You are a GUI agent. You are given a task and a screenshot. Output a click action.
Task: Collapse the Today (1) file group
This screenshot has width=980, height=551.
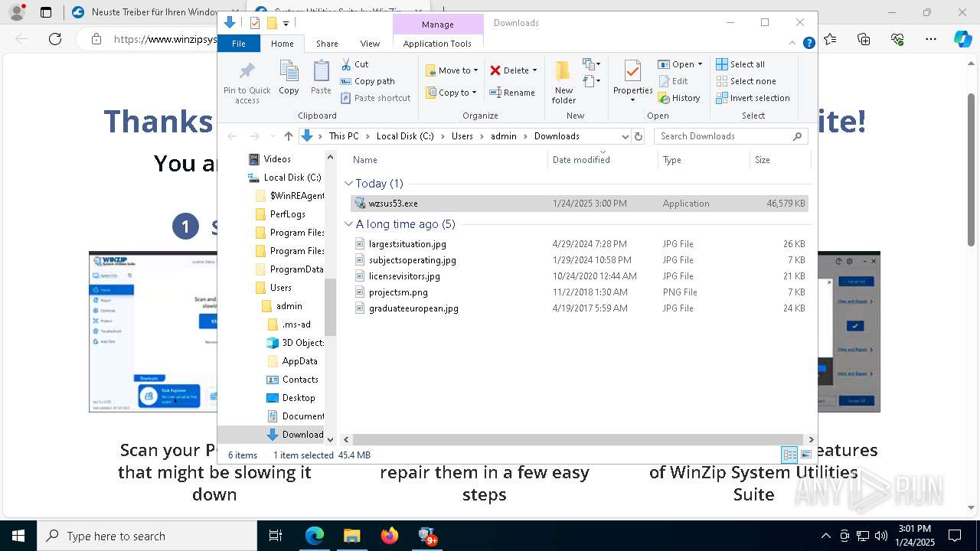click(349, 184)
